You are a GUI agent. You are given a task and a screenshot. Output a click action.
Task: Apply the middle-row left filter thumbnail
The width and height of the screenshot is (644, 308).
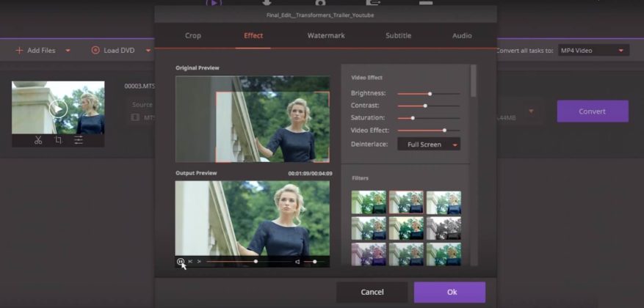click(369, 229)
